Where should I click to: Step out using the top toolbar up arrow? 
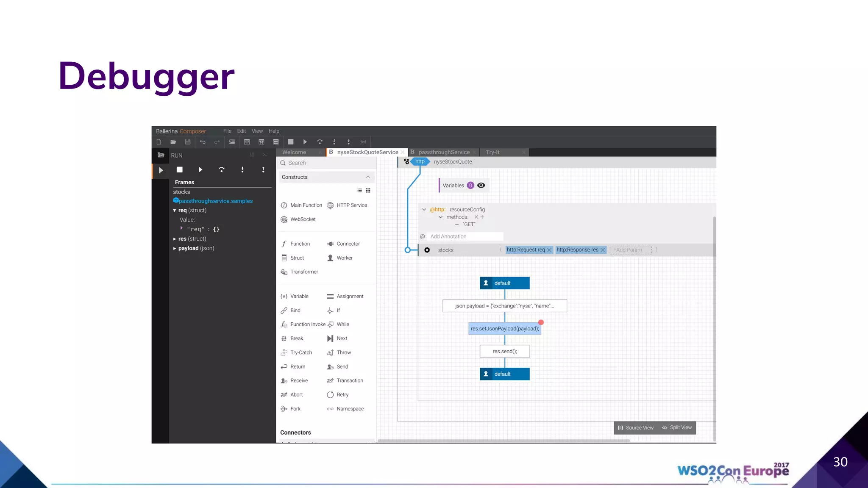pos(348,142)
